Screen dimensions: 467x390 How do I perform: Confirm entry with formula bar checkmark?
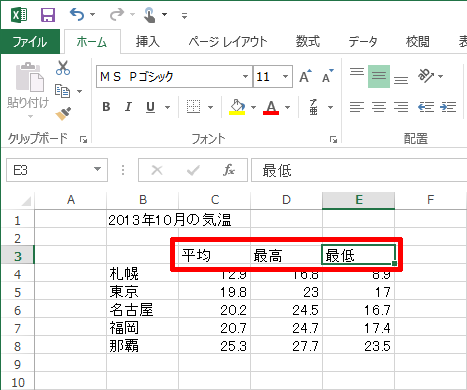click(193, 171)
